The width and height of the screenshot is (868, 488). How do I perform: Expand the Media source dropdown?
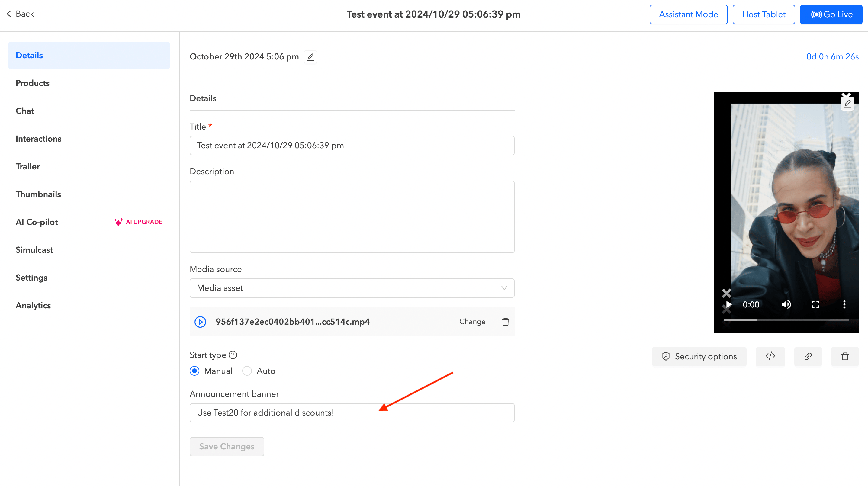(x=352, y=288)
